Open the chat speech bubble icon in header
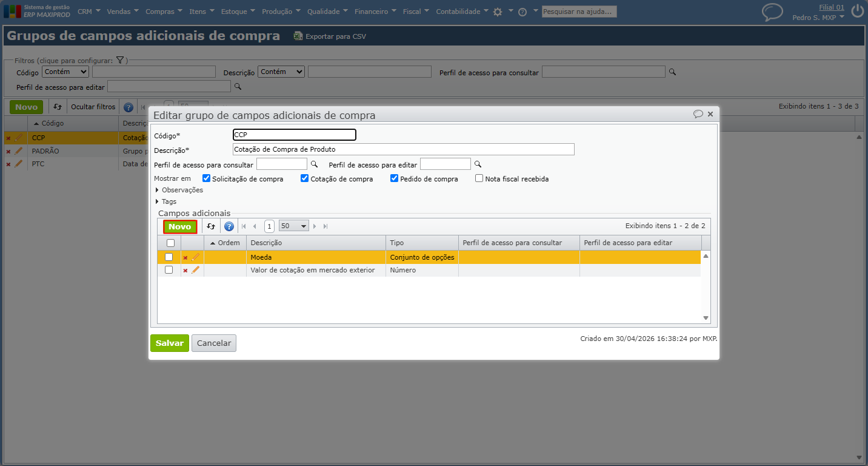 (x=772, y=12)
